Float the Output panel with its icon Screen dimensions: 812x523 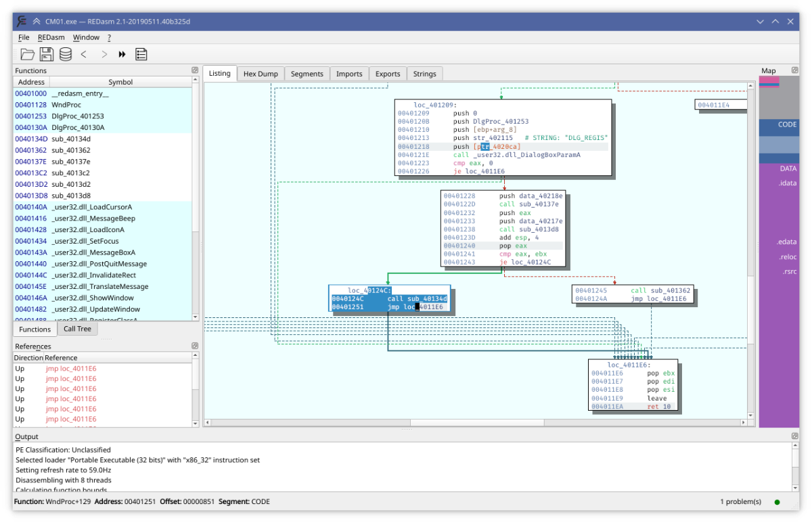(795, 436)
